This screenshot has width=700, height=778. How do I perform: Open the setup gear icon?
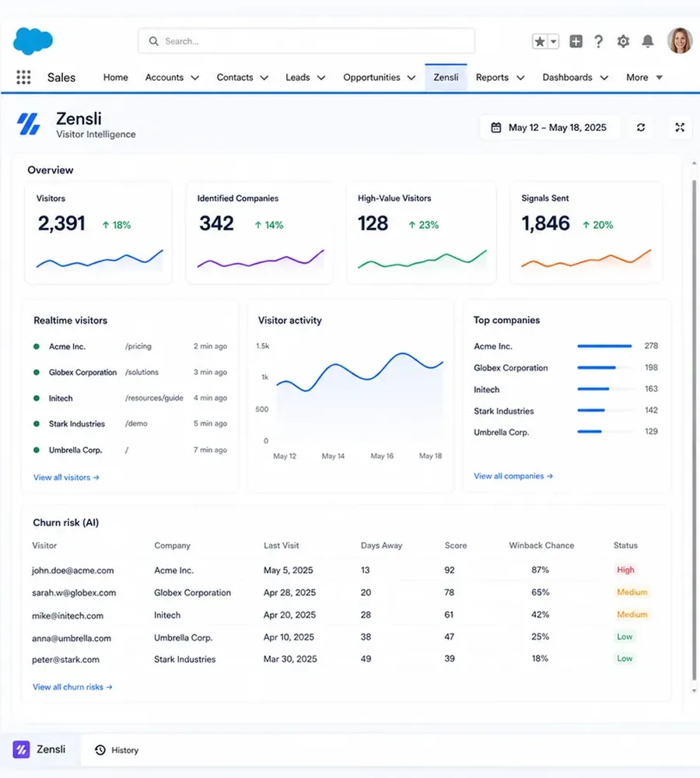[623, 41]
